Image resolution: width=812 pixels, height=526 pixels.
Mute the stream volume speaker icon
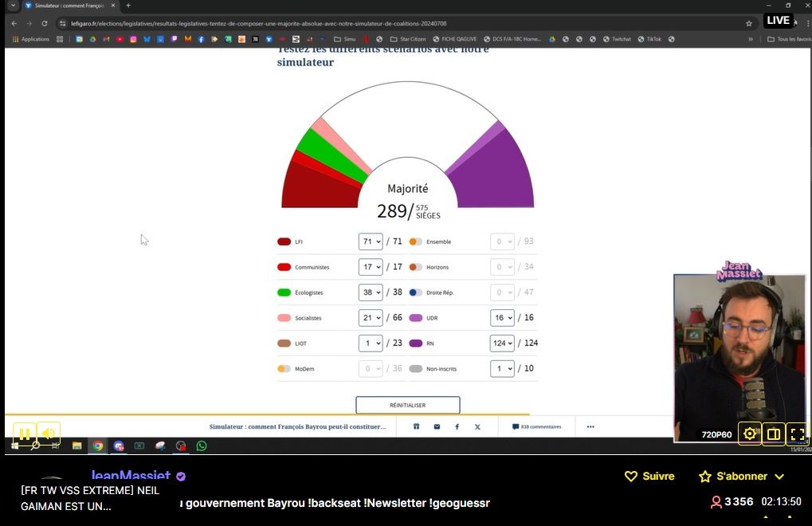tap(49, 434)
